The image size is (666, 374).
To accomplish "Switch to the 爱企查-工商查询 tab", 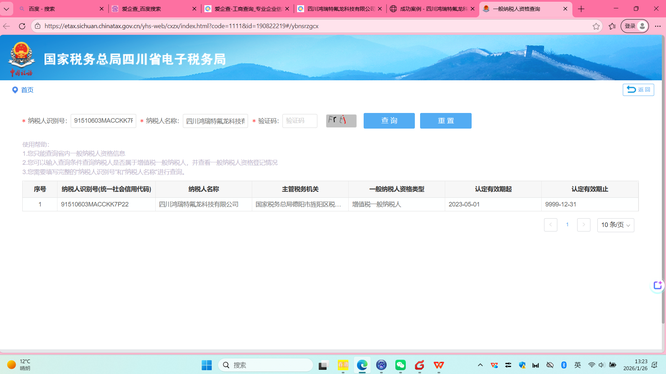I will coord(245,8).
